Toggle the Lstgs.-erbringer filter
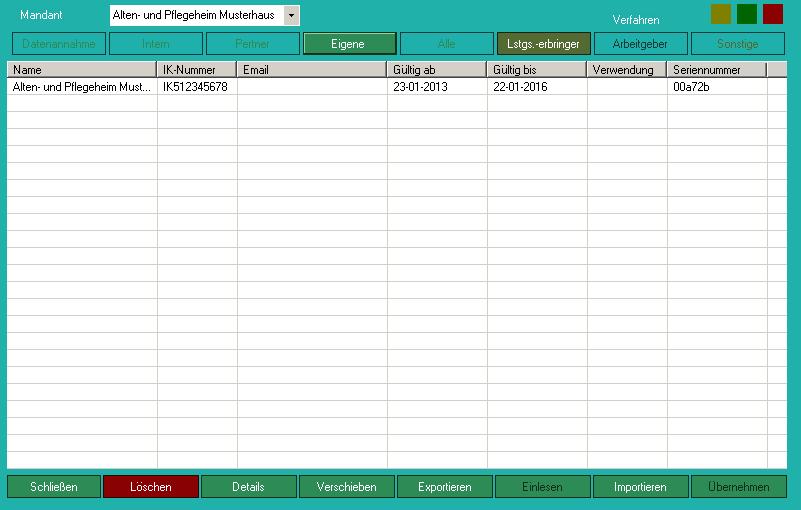 click(544, 44)
